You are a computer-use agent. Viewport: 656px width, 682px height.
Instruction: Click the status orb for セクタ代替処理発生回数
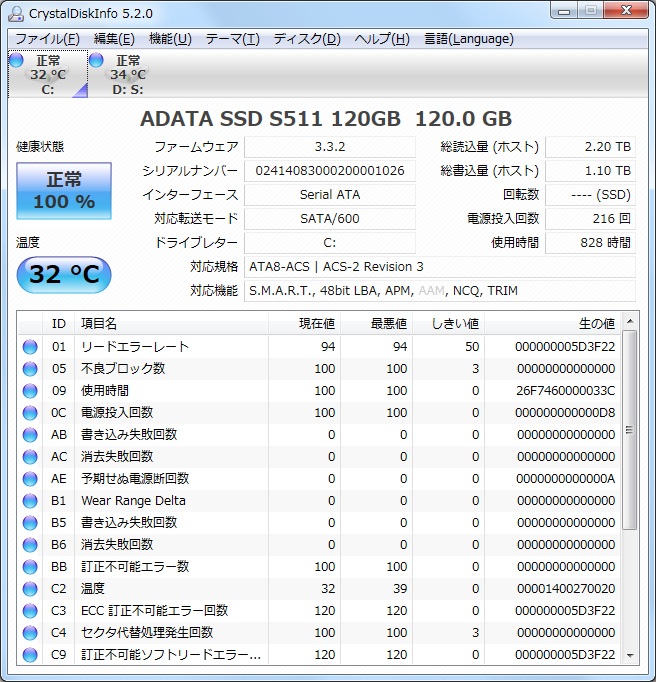(30, 632)
